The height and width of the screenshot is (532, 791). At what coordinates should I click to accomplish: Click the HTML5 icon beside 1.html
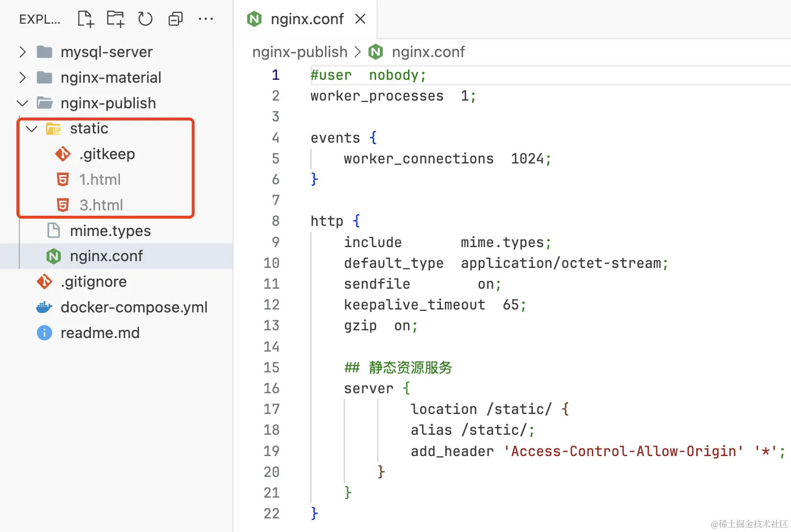[63, 179]
